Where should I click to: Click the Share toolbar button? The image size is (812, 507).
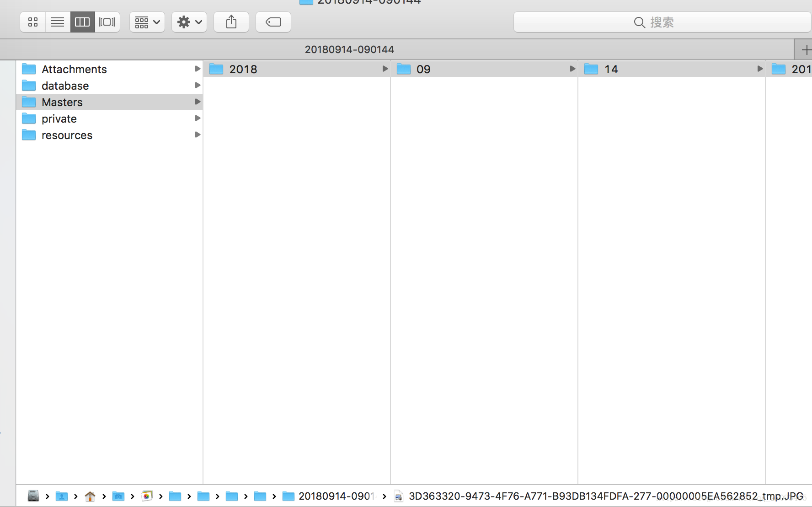231,22
